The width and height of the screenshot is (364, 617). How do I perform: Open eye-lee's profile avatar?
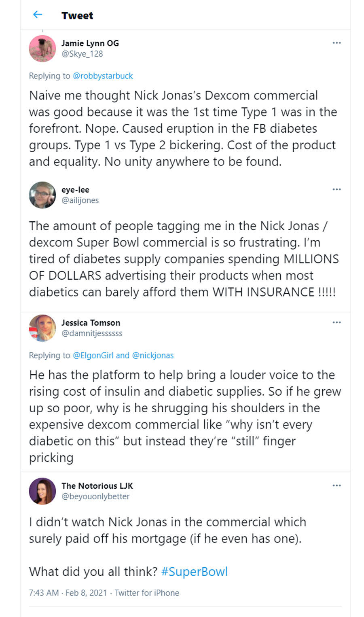click(42, 195)
